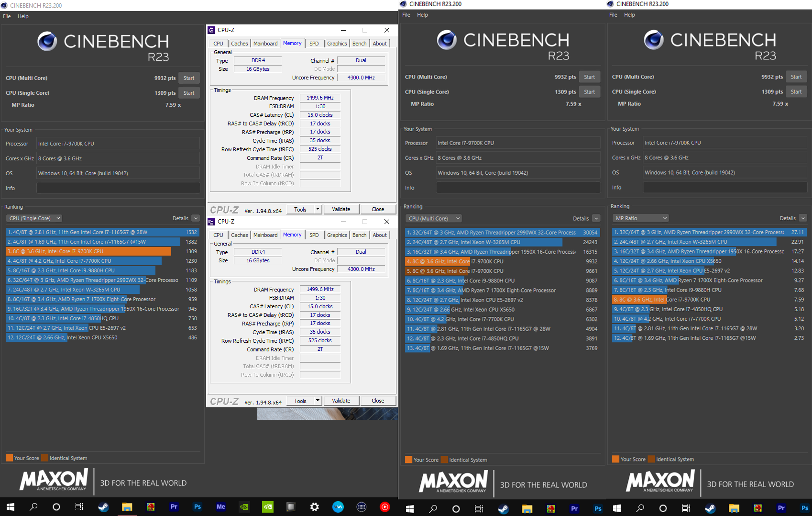The width and height of the screenshot is (812, 516).
Task: Open the dark NVIDIA icon on the taskbar
Action: coord(244,507)
